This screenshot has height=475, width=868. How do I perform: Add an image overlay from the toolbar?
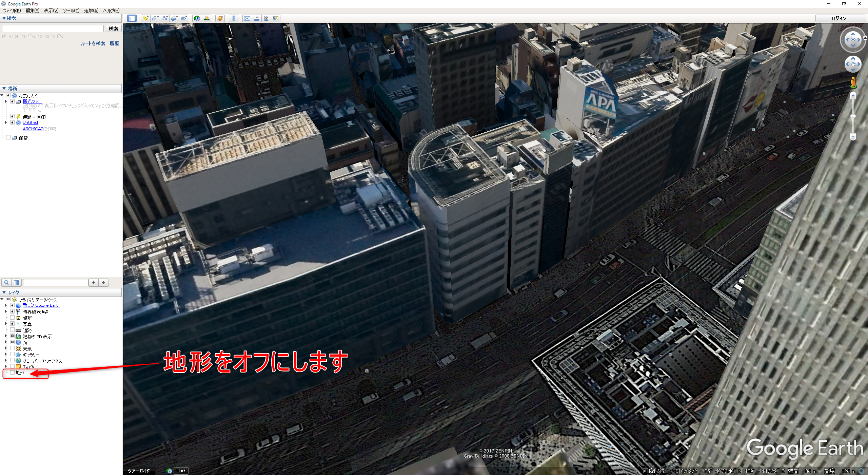point(174,18)
